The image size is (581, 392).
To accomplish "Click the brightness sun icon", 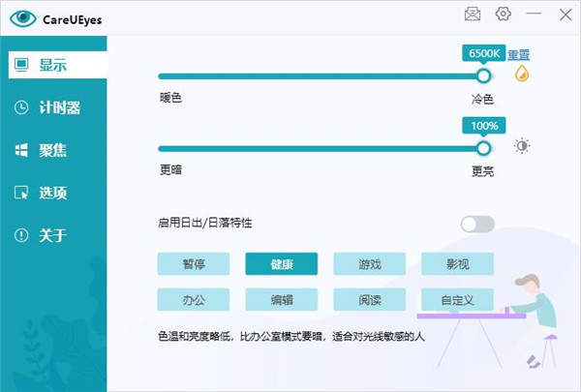I will point(522,146).
